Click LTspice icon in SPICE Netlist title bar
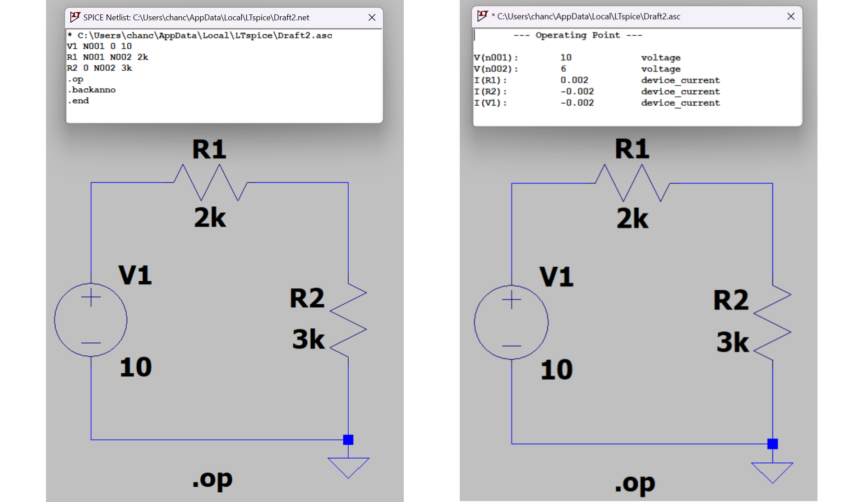Screen dimensions: 868x502 click(75, 17)
